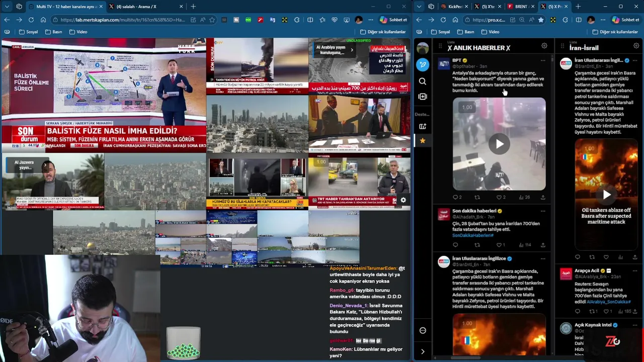
Task: Open more options on BPT post
Action: point(543,60)
